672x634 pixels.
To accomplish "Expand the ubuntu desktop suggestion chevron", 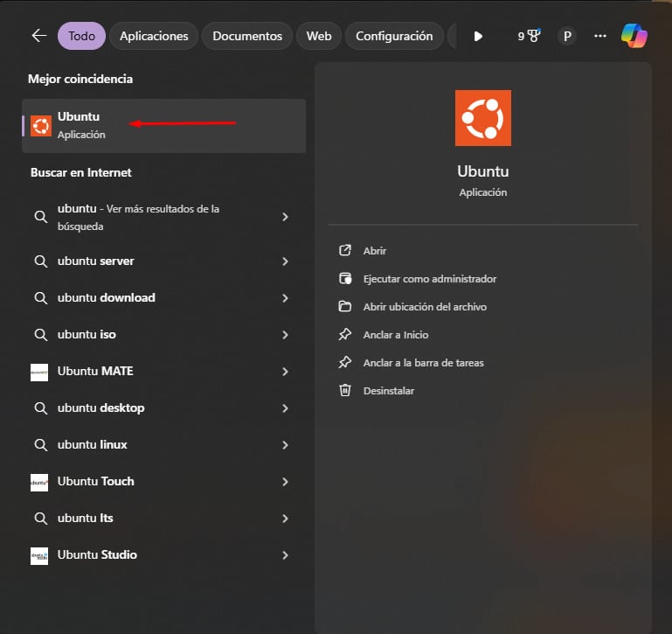I will [x=285, y=408].
